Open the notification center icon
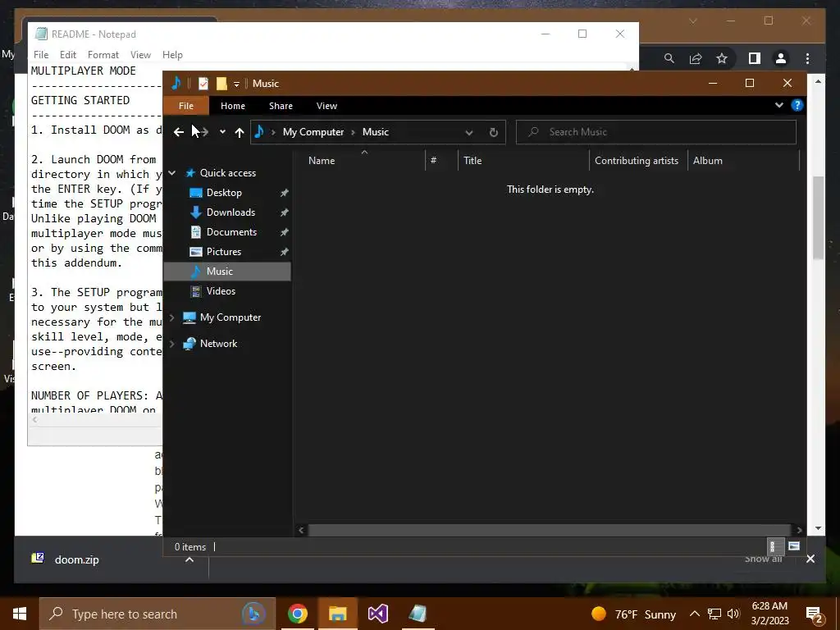The image size is (840, 630). 815,615
